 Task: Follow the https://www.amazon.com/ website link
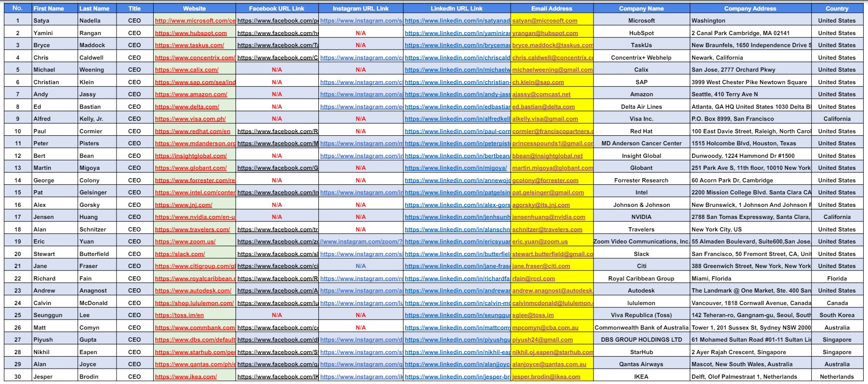191,94
